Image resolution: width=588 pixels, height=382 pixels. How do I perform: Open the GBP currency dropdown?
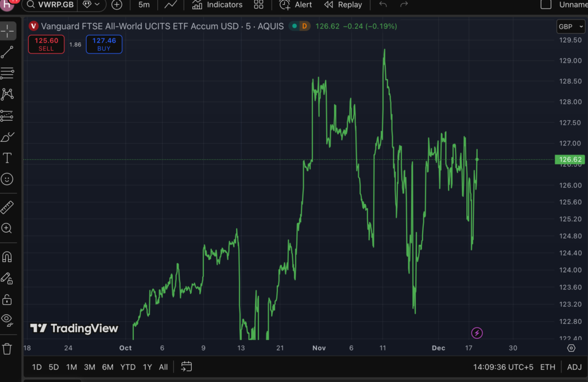571,27
